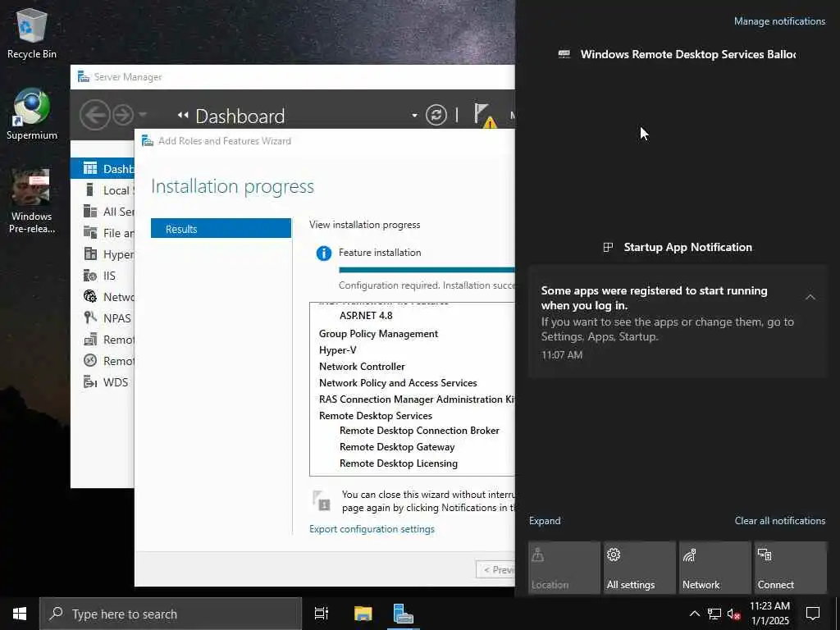Open Task View from taskbar

coord(322,614)
